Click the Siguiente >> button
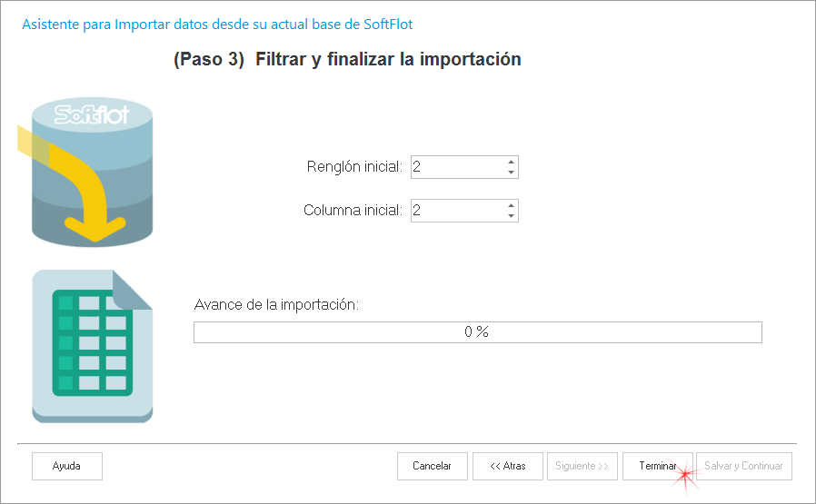The image size is (816, 504). click(582, 466)
